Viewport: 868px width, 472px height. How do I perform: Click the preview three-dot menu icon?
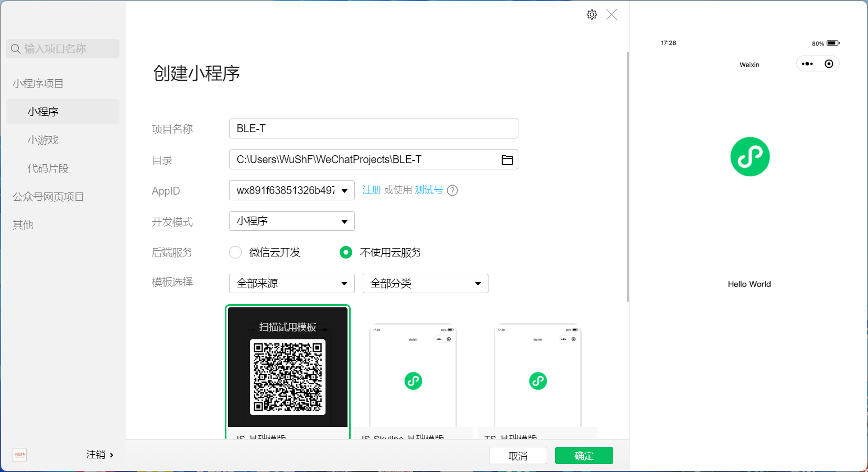(807, 64)
